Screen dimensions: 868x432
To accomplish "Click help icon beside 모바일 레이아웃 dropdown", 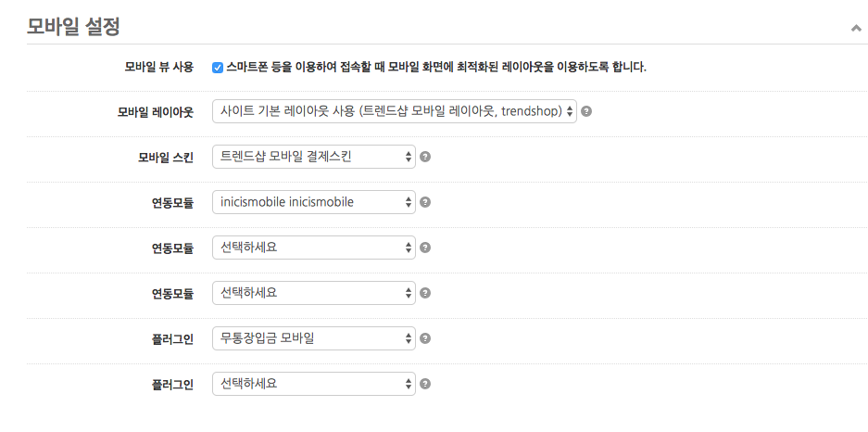I will [x=586, y=111].
